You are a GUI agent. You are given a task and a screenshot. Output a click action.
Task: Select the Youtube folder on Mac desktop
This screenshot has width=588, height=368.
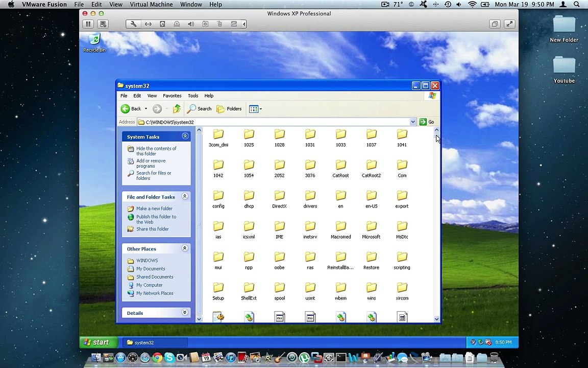coord(564,70)
